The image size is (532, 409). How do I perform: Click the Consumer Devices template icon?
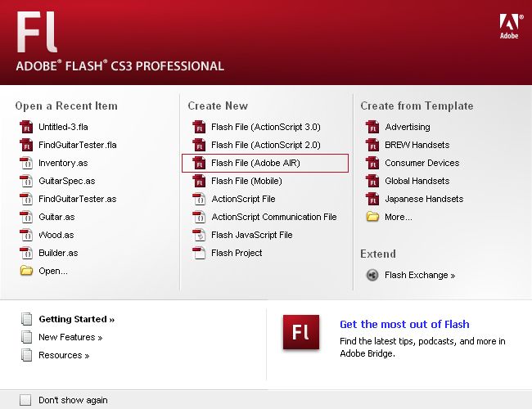pos(372,163)
